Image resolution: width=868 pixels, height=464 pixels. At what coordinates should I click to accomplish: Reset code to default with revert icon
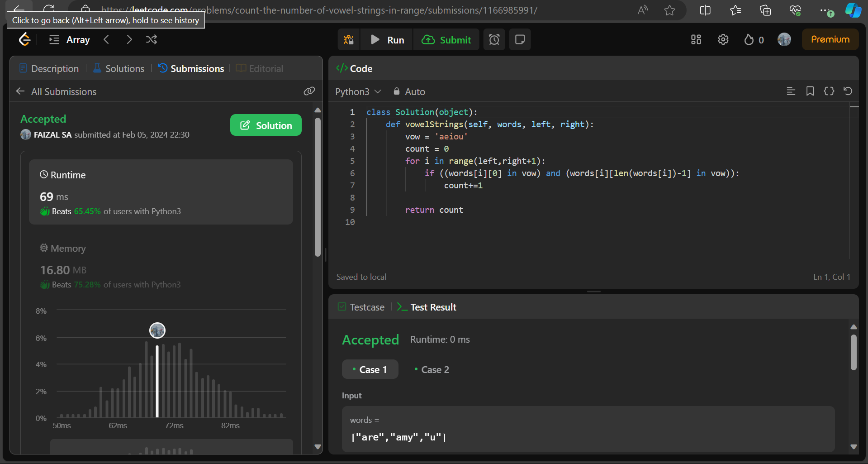(x=848, y=91)
